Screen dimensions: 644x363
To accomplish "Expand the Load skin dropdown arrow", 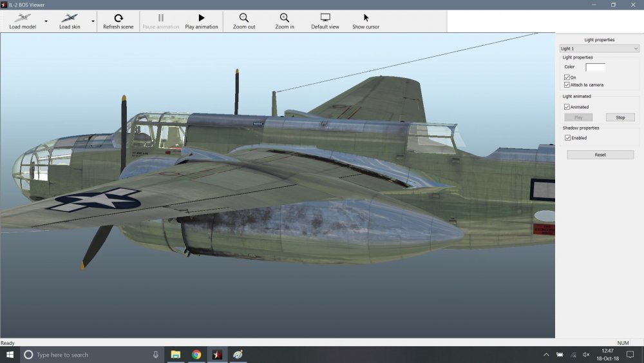I will coord(93,21).
